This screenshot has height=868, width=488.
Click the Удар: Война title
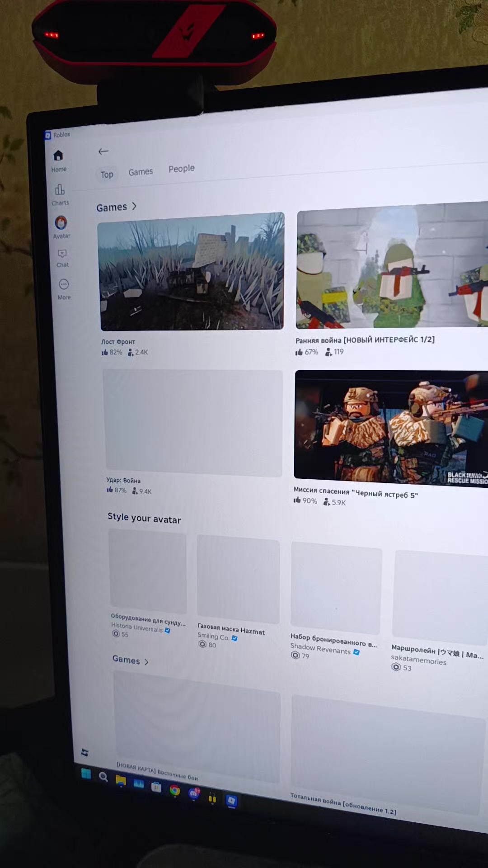click(123, 480)
